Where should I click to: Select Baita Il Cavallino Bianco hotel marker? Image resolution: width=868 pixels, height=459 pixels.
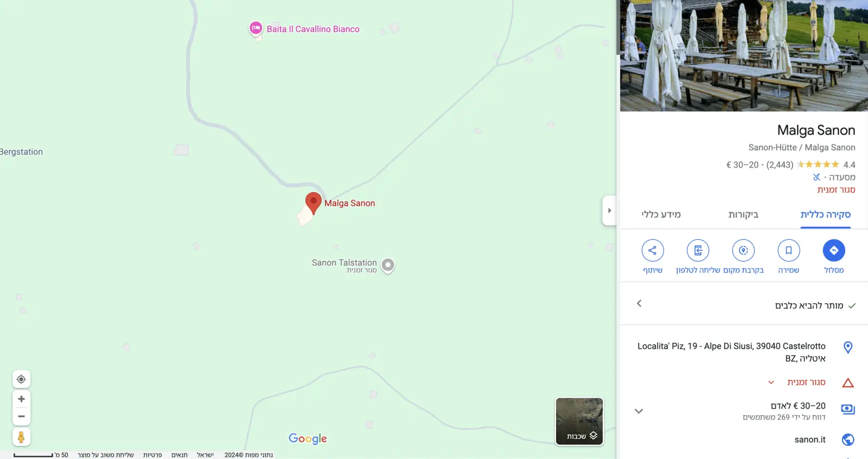coord(256,28)
